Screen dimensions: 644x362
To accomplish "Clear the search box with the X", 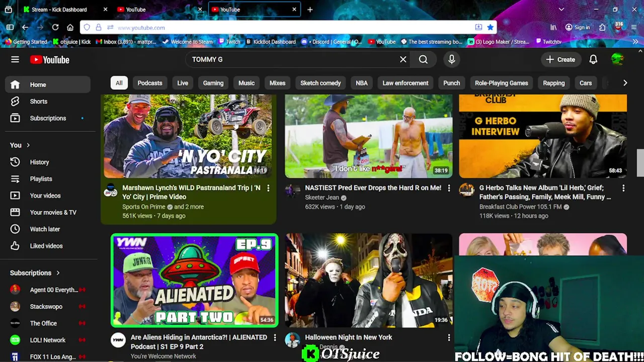I will [x=403, y=59].
